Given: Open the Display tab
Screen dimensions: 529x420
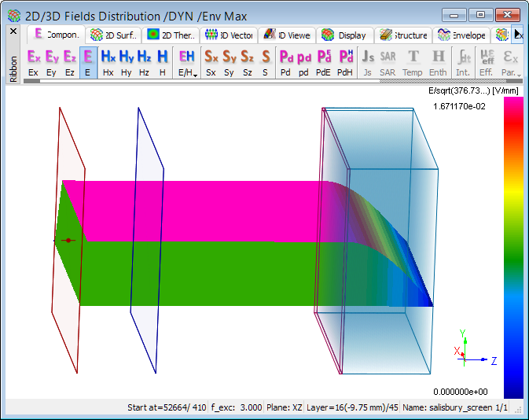Looking at the screenshot, I should (x=344, y=35).
